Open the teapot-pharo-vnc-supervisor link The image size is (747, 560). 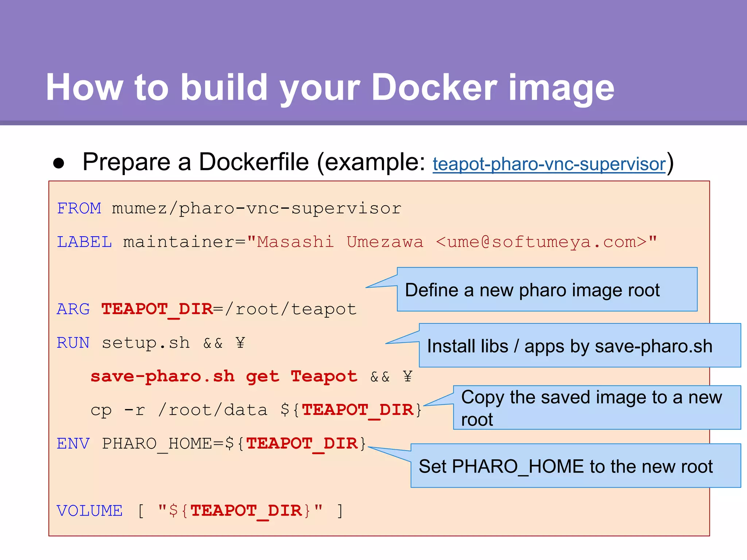click(x=549, y=164)
